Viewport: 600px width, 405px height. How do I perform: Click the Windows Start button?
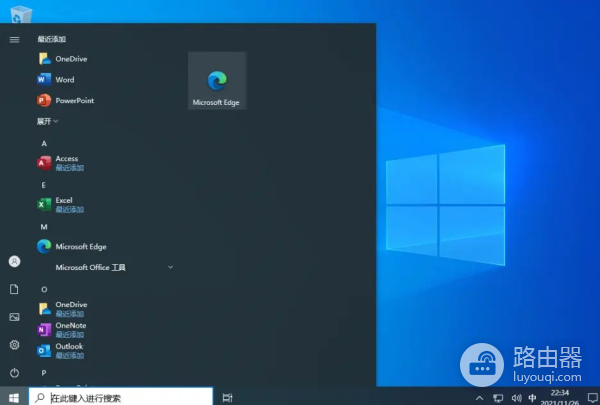point(14,397)
